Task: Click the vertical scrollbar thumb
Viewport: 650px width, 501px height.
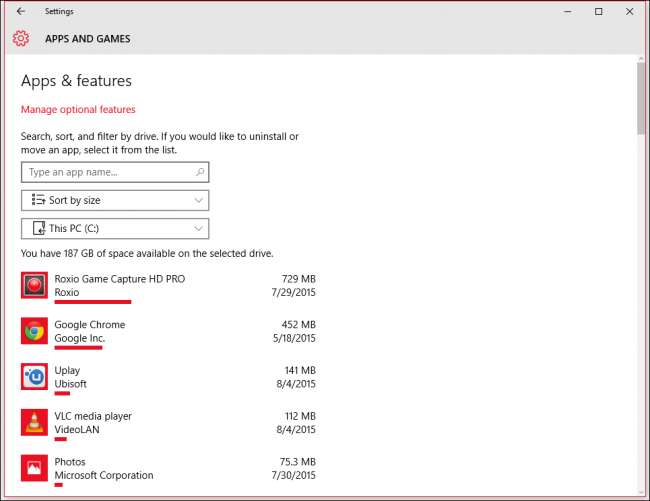Action: point(641,99)
